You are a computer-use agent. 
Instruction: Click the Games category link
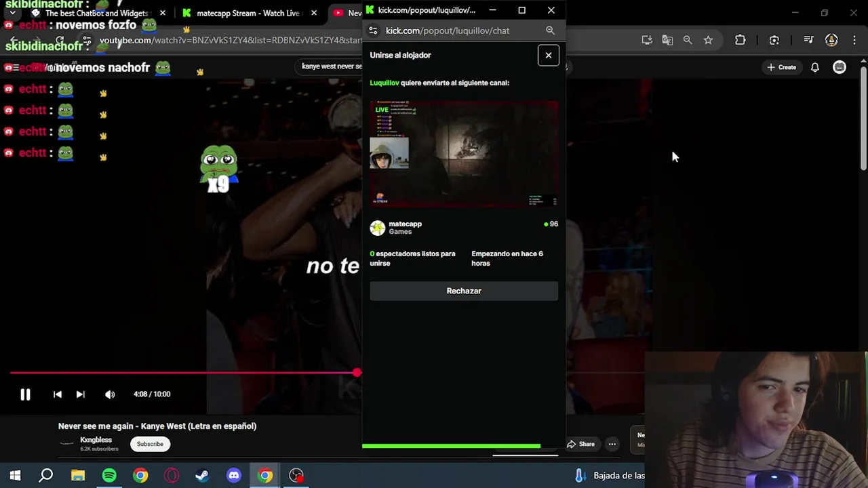tap(400, 232)
